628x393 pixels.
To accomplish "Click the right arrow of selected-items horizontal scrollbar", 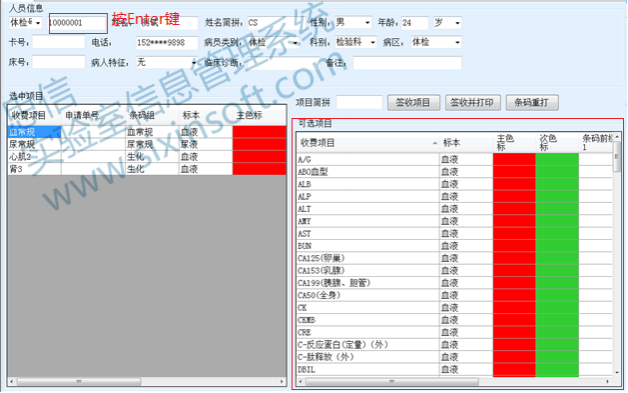I will coord(282,381).
